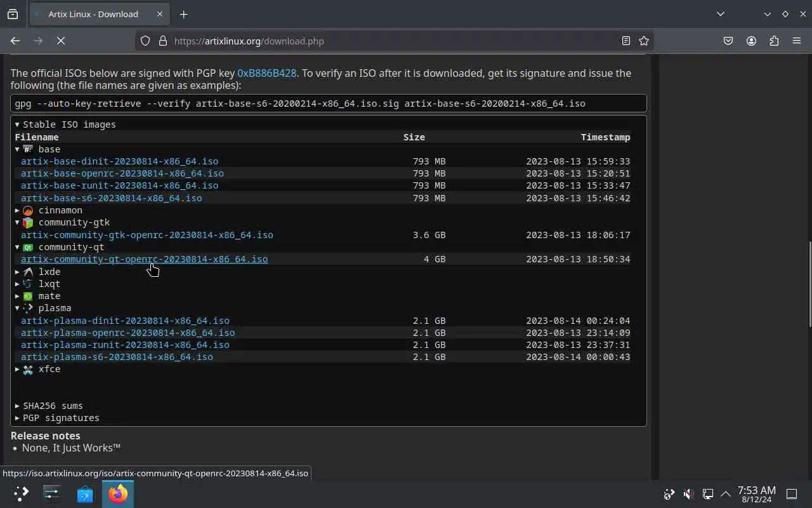This screenshot has height=508, width=812.
Task: Click the lxqt swirl icon
Action: click(28, 284)
